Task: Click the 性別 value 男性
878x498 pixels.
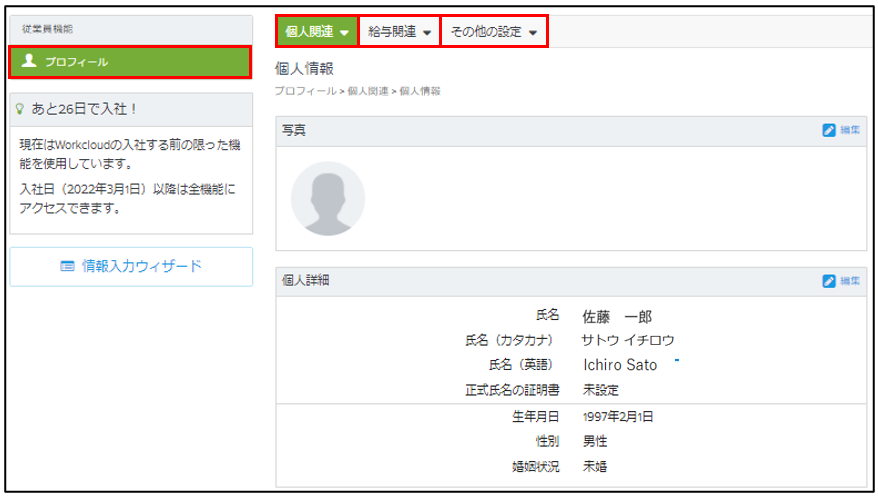Action: [x=595, y=441]
